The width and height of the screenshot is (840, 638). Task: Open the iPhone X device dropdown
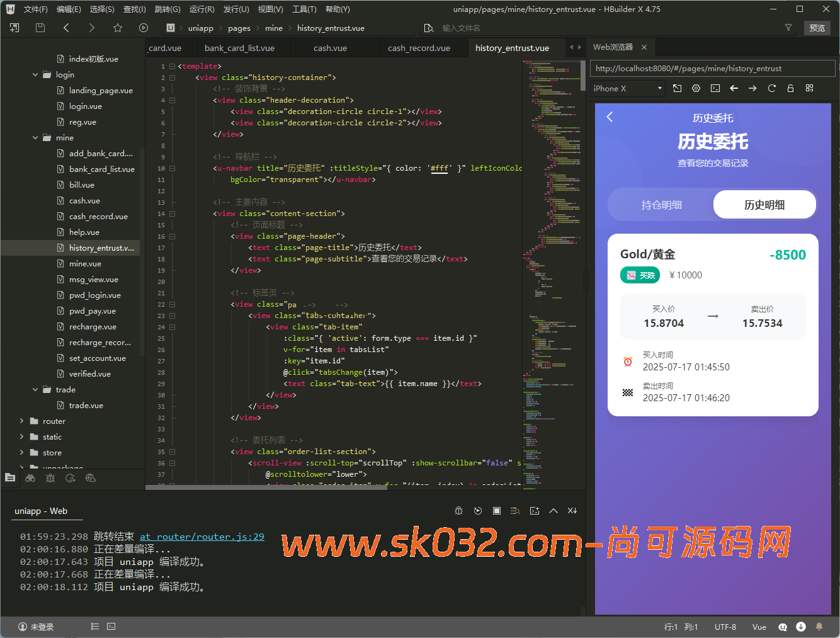[628, 88]
